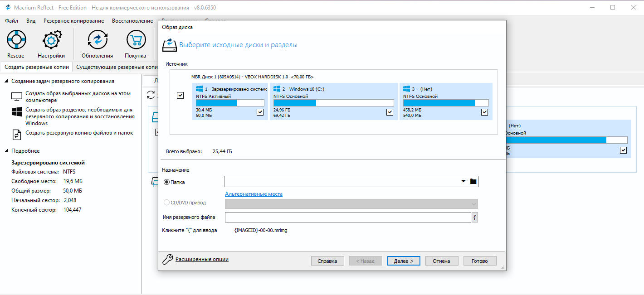
Task: Click Windows icon of partition 3 (Нет)
Action: [407, 89]
